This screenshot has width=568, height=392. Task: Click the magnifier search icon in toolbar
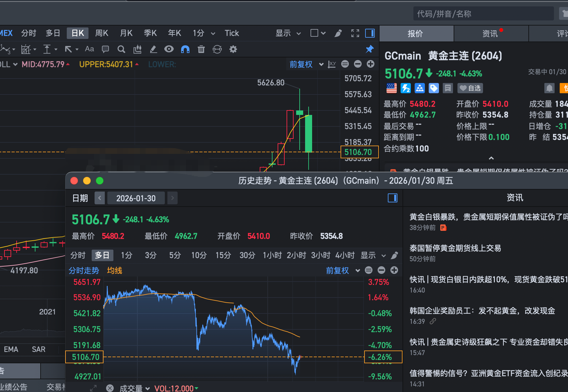121,49
